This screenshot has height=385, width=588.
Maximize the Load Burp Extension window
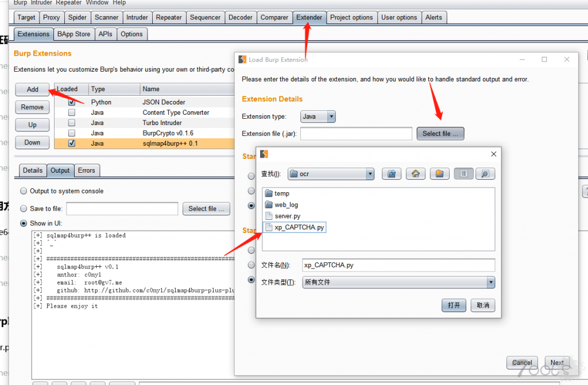coord(544,59)
